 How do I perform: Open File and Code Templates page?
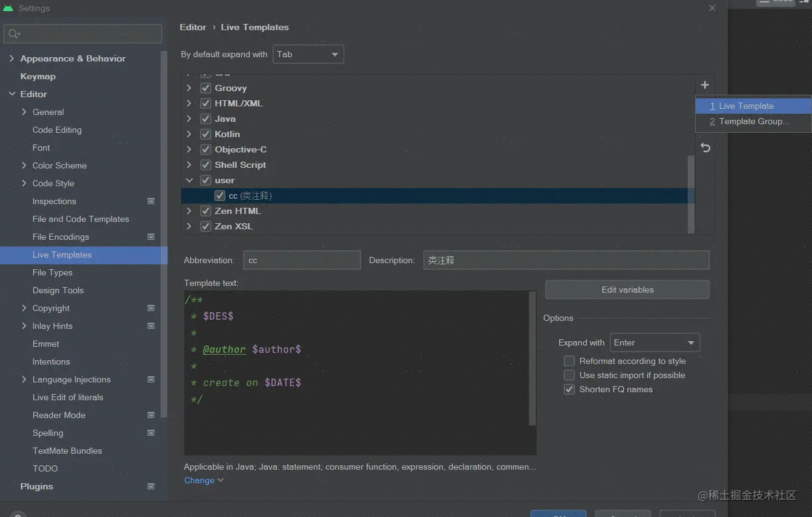[81, 219]
